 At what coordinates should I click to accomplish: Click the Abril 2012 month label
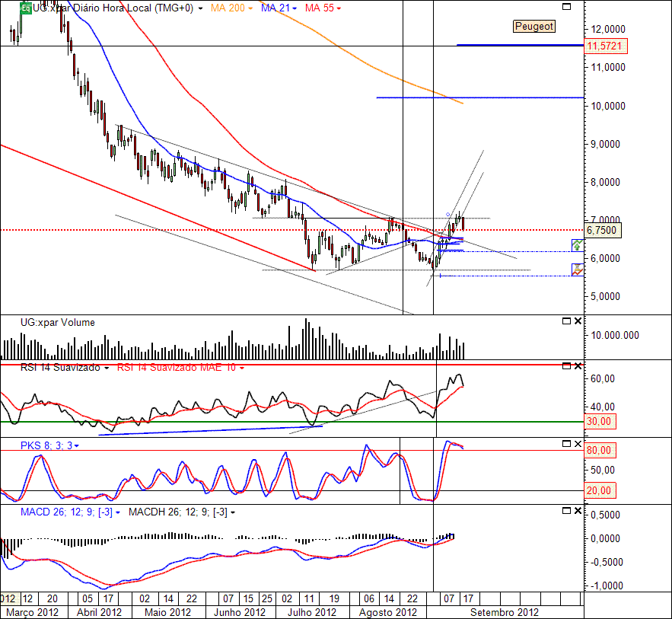coord(99,612)
